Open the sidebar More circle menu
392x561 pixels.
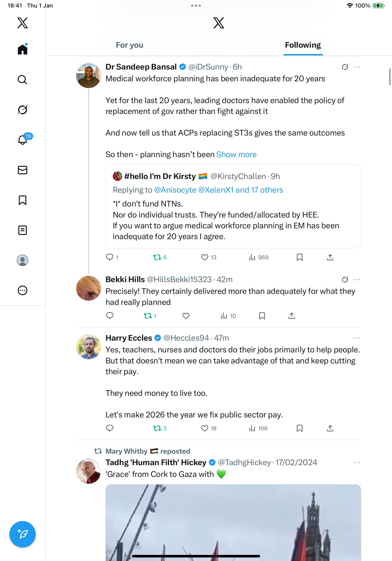tap(23, 291)
